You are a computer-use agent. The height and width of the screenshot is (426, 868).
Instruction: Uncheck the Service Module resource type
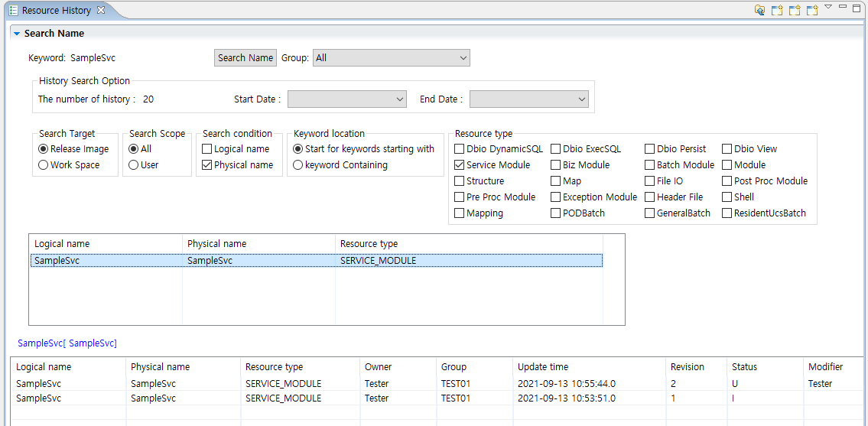point(460,165)
